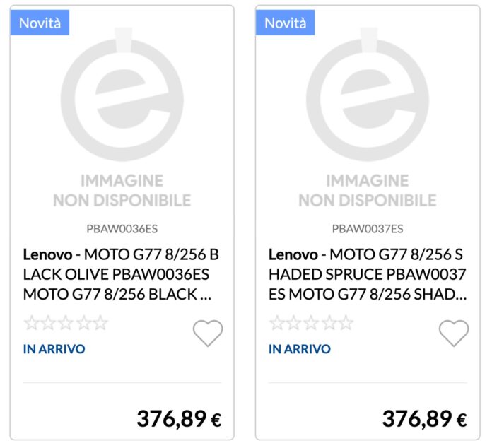492x448 pixels.
Task: Click first rating star for Black Olive phone
Action: coord(32,324)
